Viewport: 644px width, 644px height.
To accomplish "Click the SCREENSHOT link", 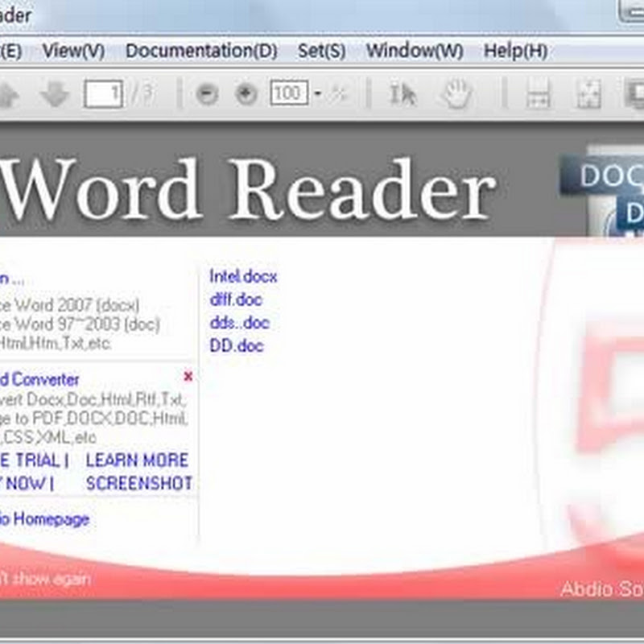I will coord(139,484).
